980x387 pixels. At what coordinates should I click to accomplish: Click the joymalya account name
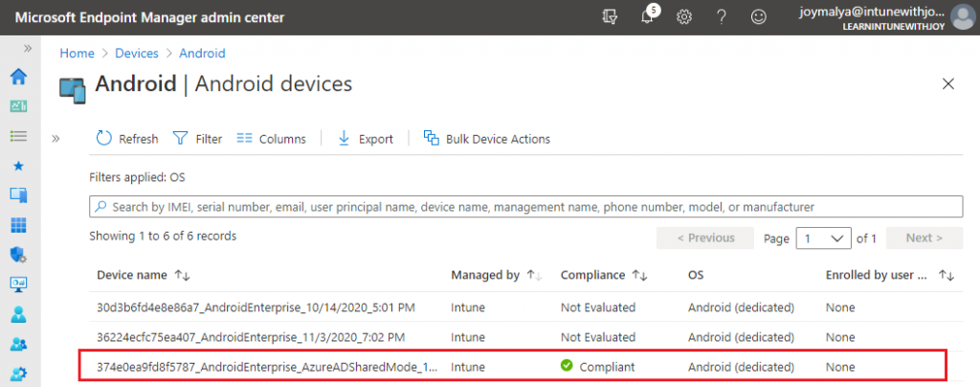872,12
